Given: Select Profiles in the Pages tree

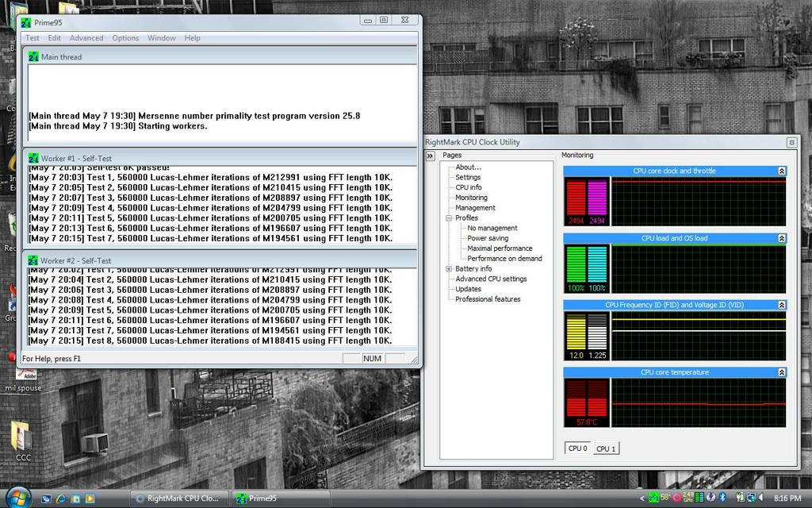Looking at the screenshot, I should click(x=466, y=217).
